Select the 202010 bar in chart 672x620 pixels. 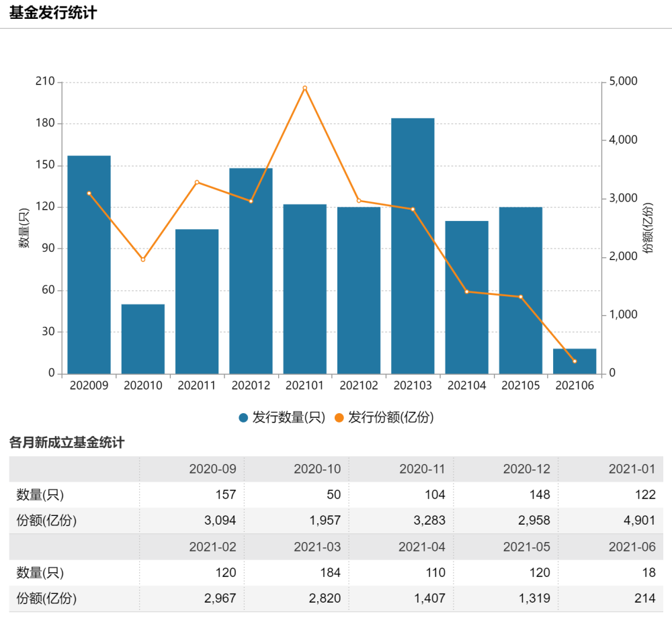pos(143,339)
